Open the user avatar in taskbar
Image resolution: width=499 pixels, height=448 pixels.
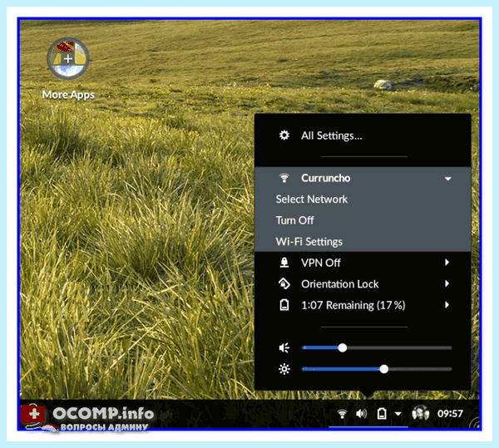pos(420,413)
